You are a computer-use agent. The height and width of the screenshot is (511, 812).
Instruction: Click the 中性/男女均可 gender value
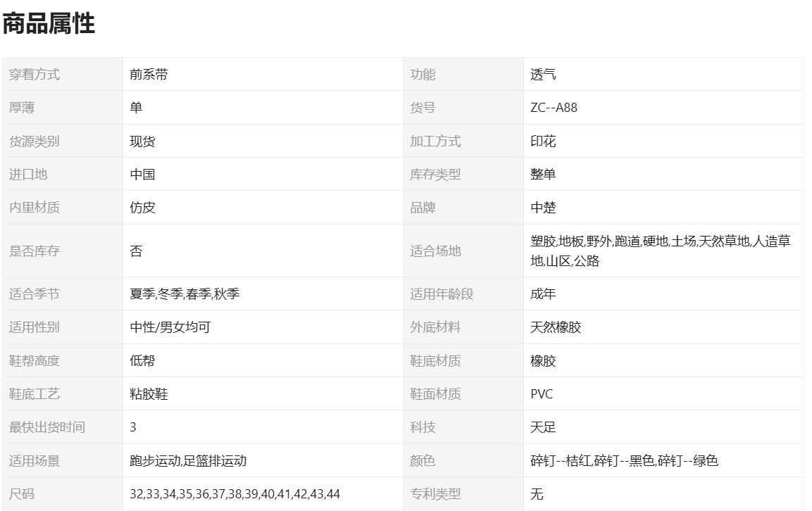(x=170, y=327)
